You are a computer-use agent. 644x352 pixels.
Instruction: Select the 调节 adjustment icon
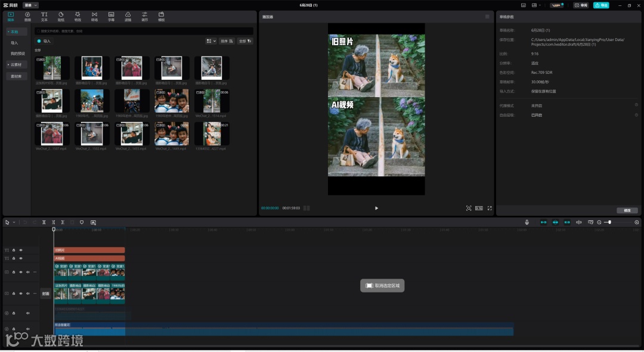click(144, 17)
